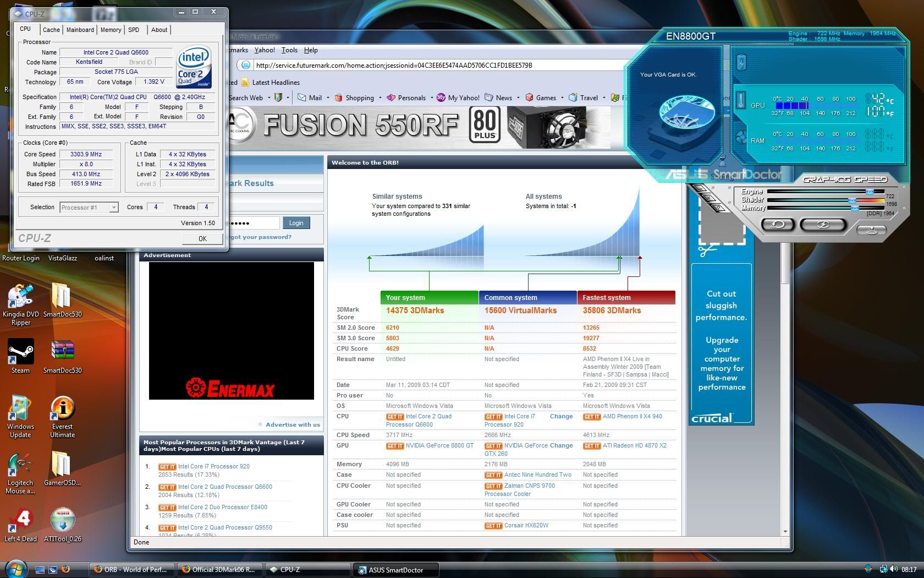Screen dimensions: 924x578
Task: Click the Yahoo toolbar shield icon
Action: 278,97
